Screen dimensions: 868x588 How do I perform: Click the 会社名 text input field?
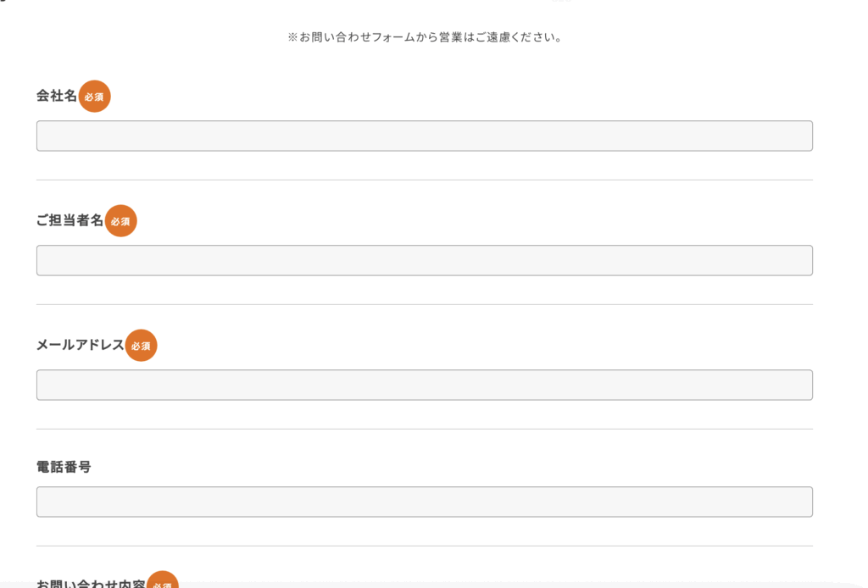coord(424,136)
